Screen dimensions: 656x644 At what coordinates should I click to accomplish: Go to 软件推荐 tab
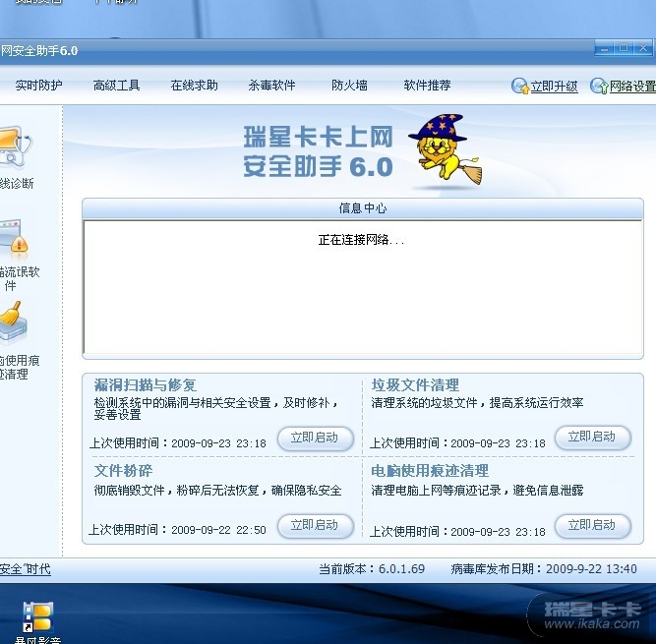coord(427,86)
